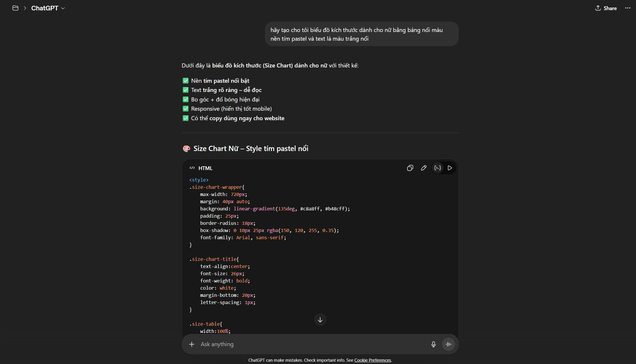Click the plus attach icon in composer
This screenshot has height=364, width=636.
(192, 344)
